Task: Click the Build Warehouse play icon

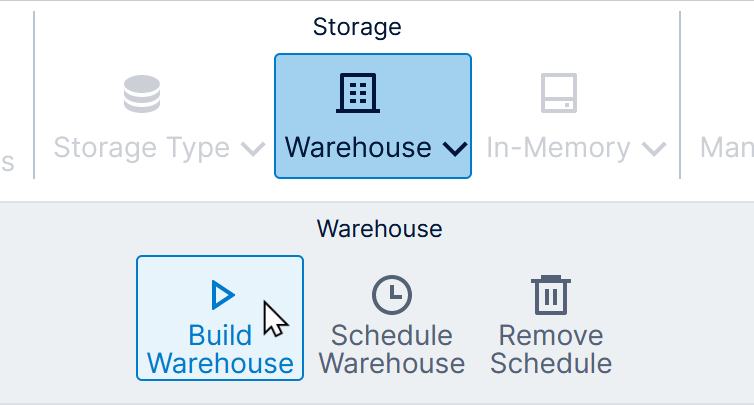Action: [222, 295]
